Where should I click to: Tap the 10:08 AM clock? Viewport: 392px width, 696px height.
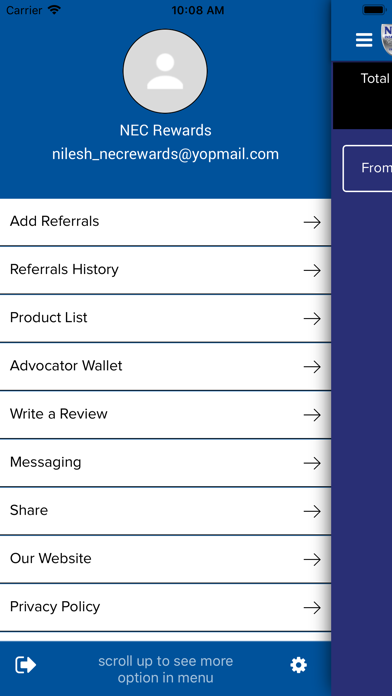198,10
